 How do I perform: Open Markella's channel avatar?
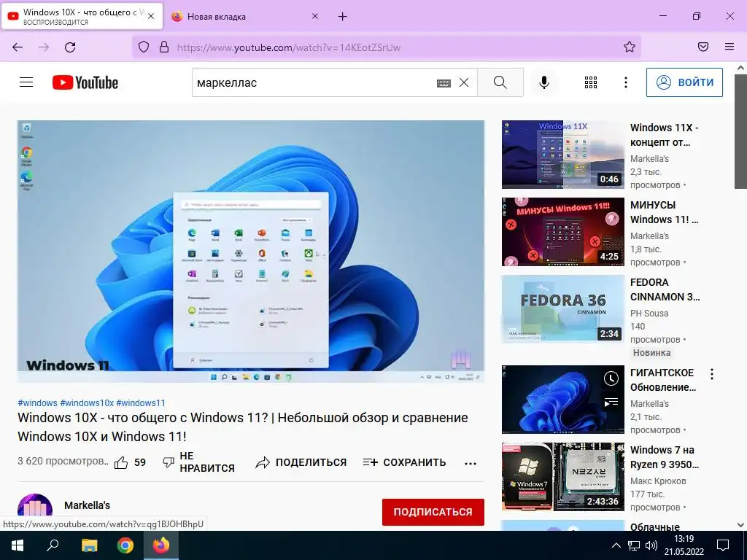pos(35,511)
